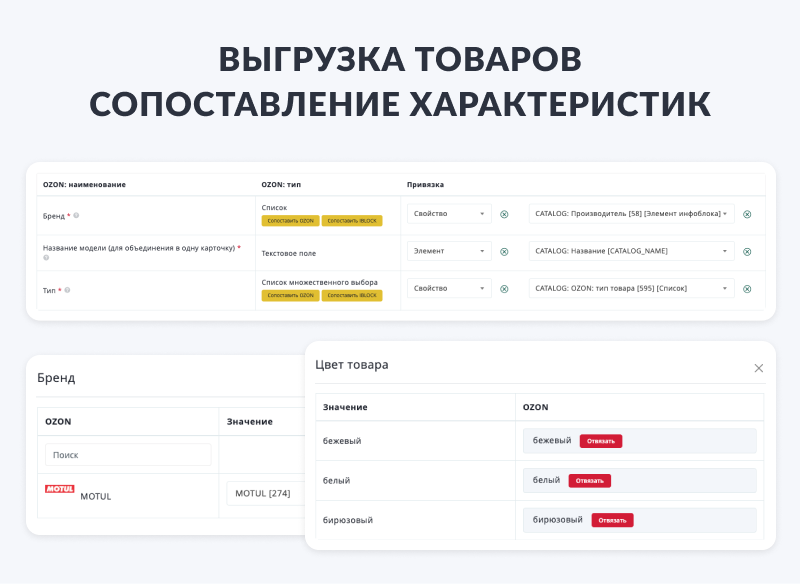
Task: Remove the CATALOG: Название mapping via green icon
Action: (x=747, y=251)
